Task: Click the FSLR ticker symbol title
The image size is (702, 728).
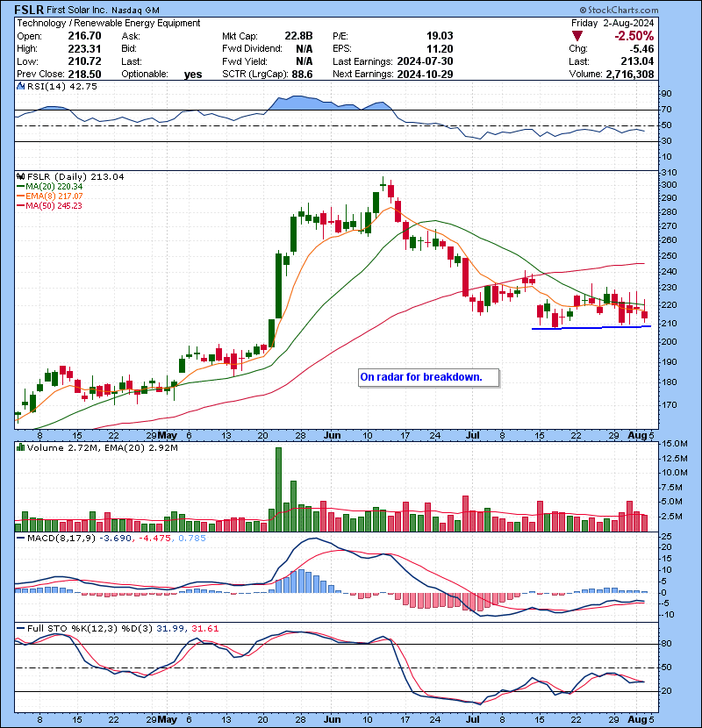Action: (x=29, y=10)
